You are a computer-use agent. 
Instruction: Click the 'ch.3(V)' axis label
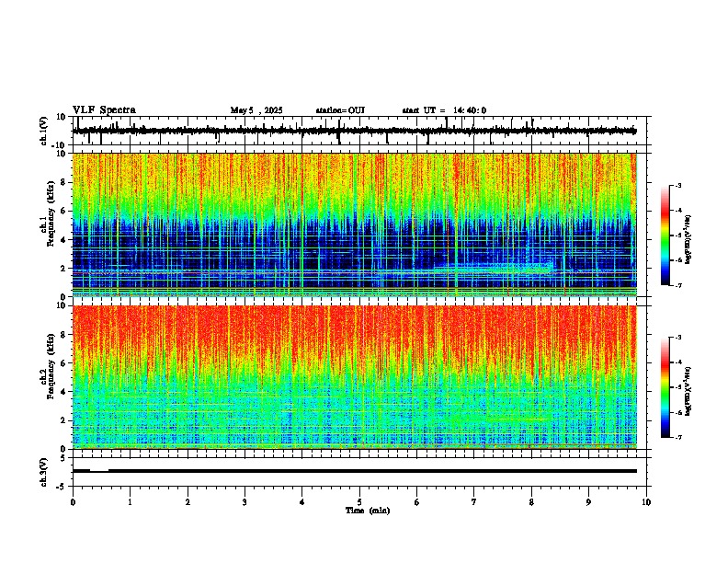[44, 472]
